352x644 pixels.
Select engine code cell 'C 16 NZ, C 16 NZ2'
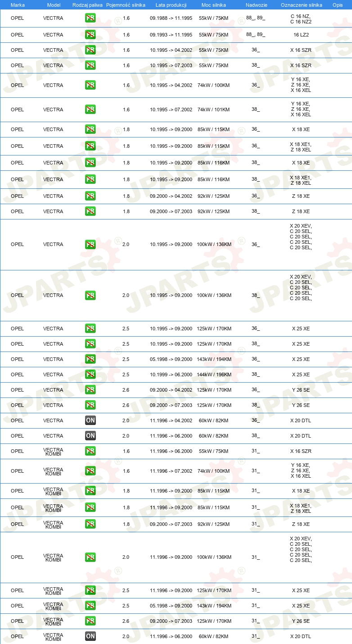pyautogui.click(x=301, y=19)
